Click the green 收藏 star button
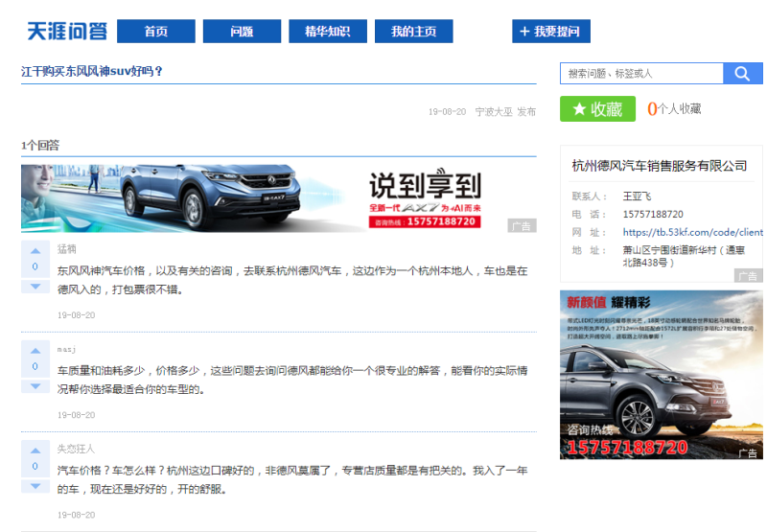 (x=597, y=108)
